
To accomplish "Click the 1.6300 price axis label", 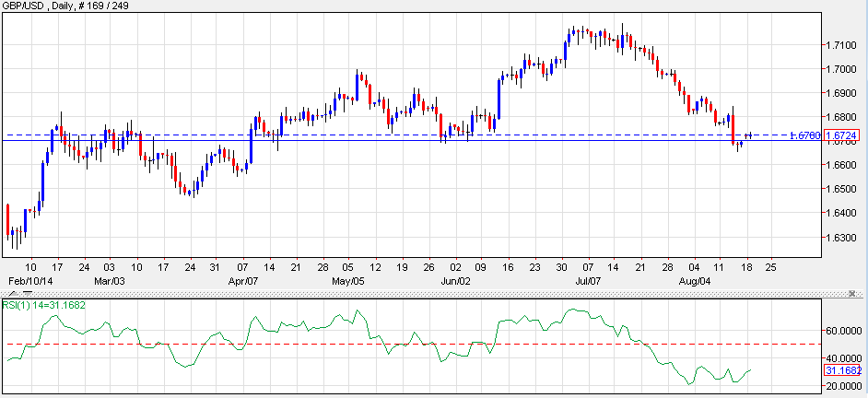I will click(841, 237).
